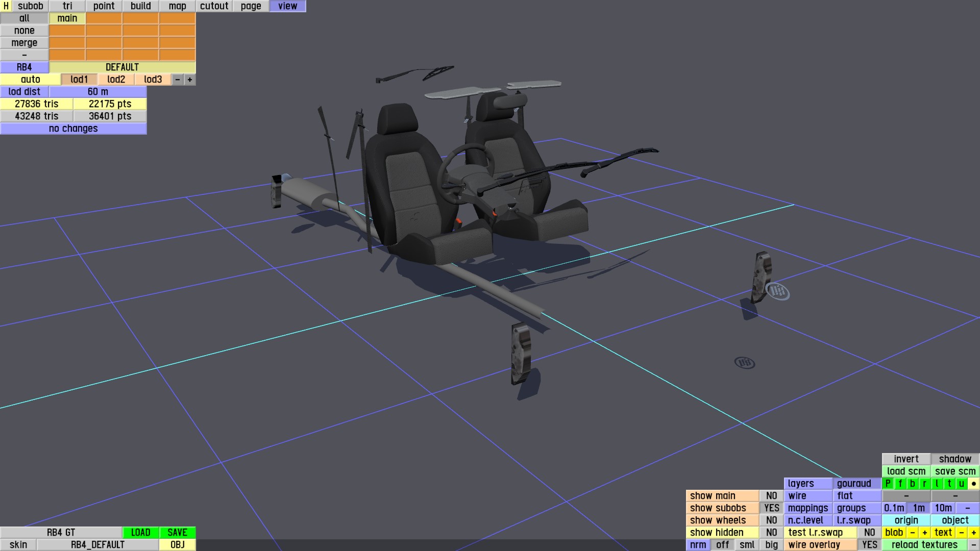This screenshot has height=551, width=980.
Task: Select the first orange layer cell
Action: (x=104, y=18)
